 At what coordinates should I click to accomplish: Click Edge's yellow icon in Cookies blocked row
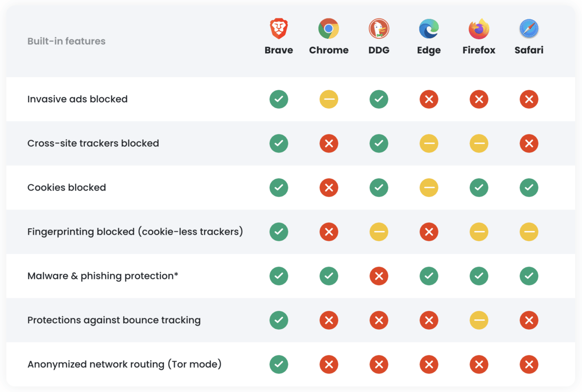click(x=429, y=188)
